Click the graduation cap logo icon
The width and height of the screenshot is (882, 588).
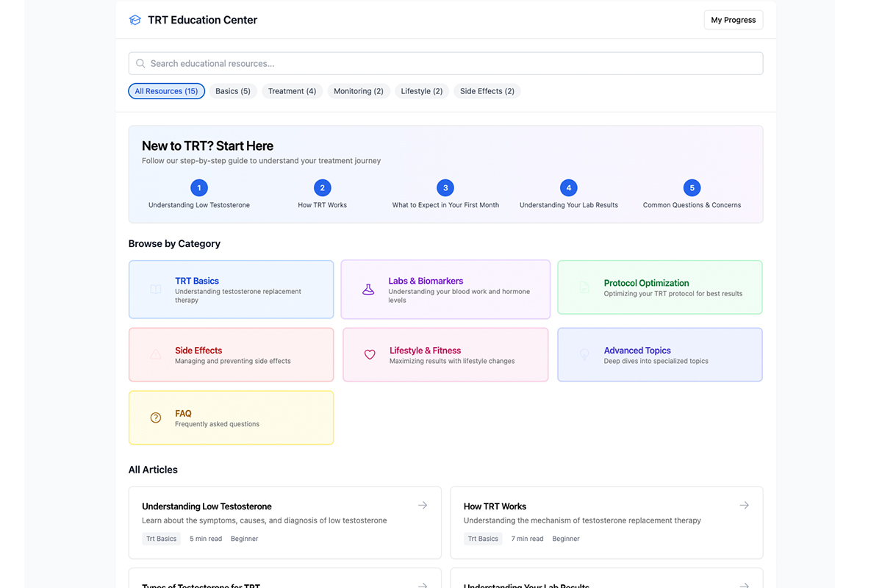click(135, 20)
